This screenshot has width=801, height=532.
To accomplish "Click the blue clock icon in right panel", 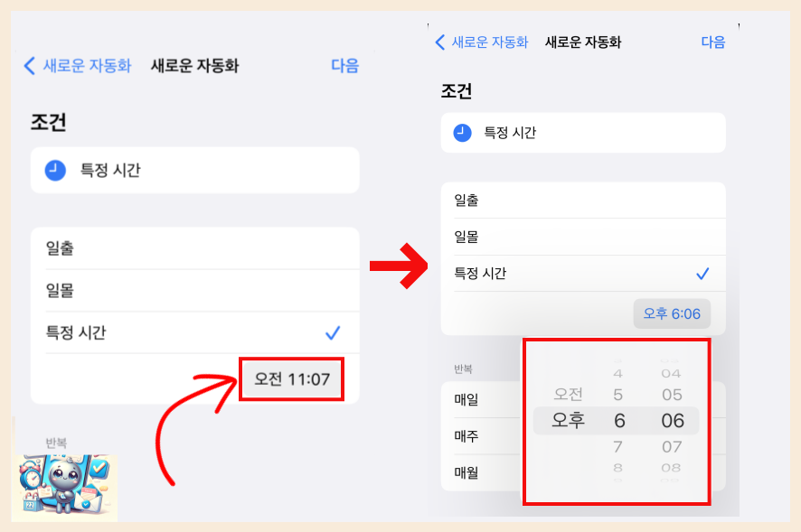I will click(x=462, y=133).
